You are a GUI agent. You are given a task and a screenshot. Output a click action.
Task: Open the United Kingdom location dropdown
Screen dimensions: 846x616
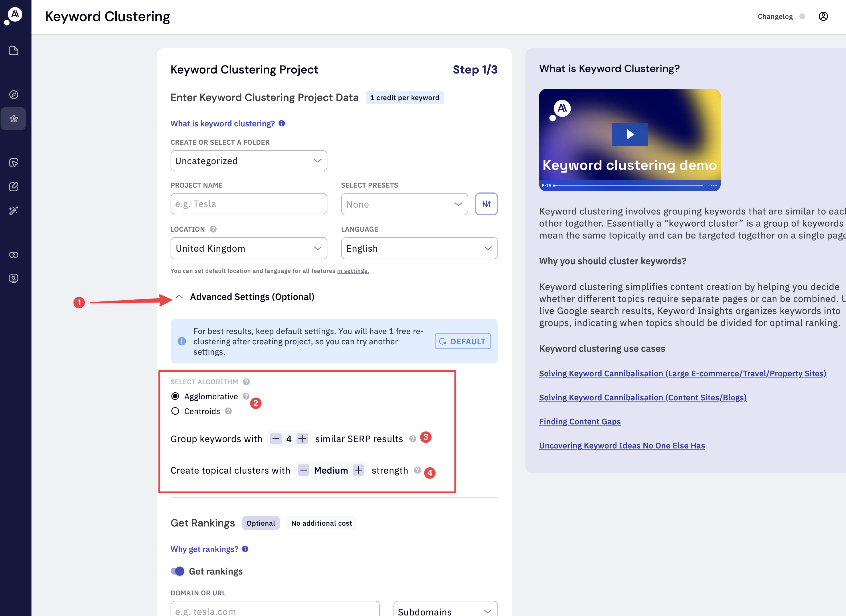(248, 248)
